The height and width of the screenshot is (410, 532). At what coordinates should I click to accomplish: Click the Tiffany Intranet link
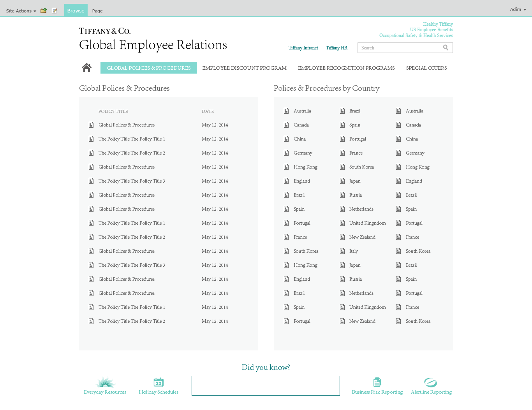[303, 48]
